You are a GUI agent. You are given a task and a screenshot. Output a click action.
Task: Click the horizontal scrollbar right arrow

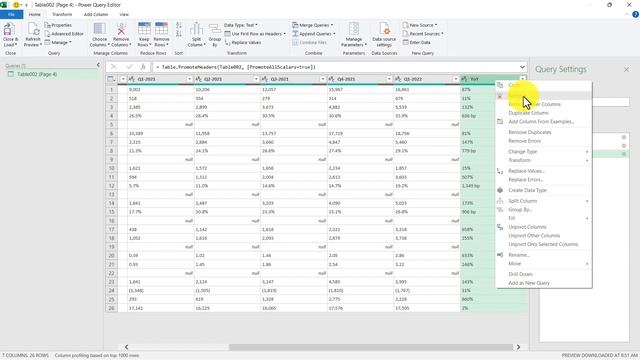coord(518,347)
